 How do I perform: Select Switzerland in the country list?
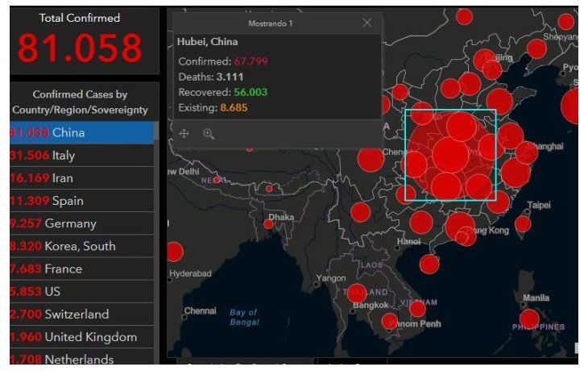81,314
